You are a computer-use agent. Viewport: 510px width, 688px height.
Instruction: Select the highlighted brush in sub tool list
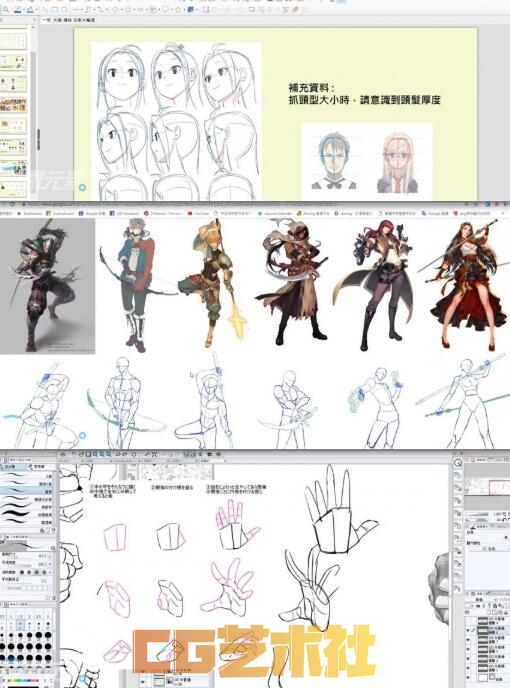pos(26,491)
